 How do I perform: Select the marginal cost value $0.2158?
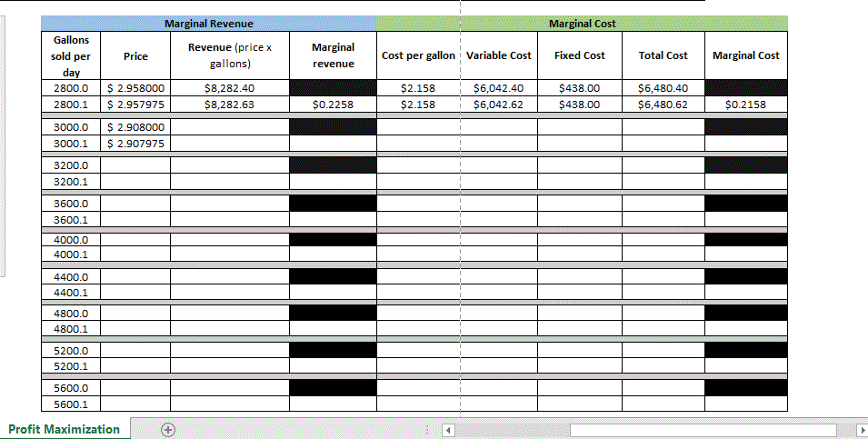pyautogui.click(x=746, y=105)
